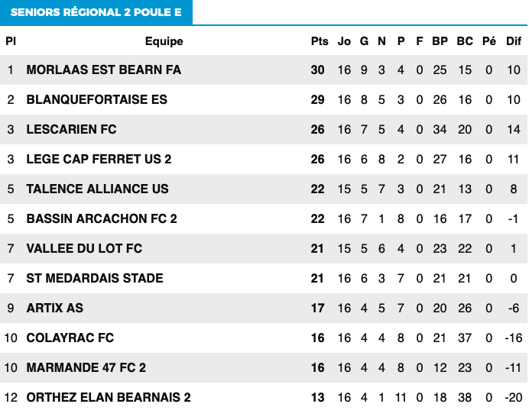Select TALENCE ALLIANCE US in the standings
The image size is (529, 420).
click(98, 189)
